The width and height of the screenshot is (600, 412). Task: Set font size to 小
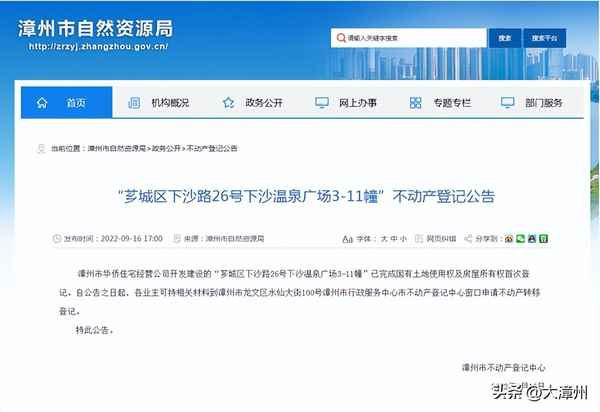coord(403,239)
